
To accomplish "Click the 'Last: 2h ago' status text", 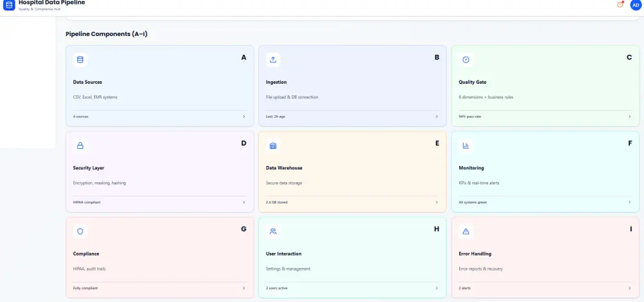I will (x=276, y=117).
